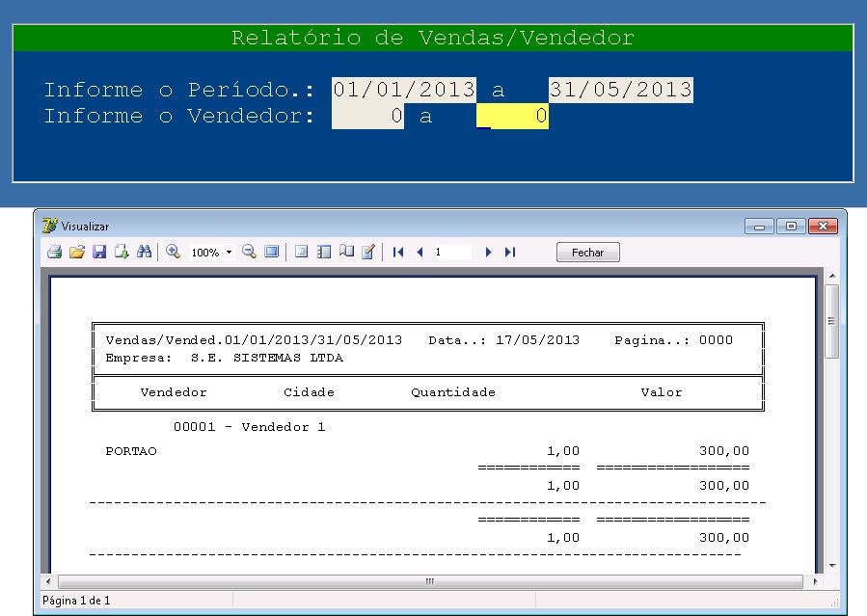Toggle the report outline icon
This screenshot has height=616, width=867.
coord(301,252)
